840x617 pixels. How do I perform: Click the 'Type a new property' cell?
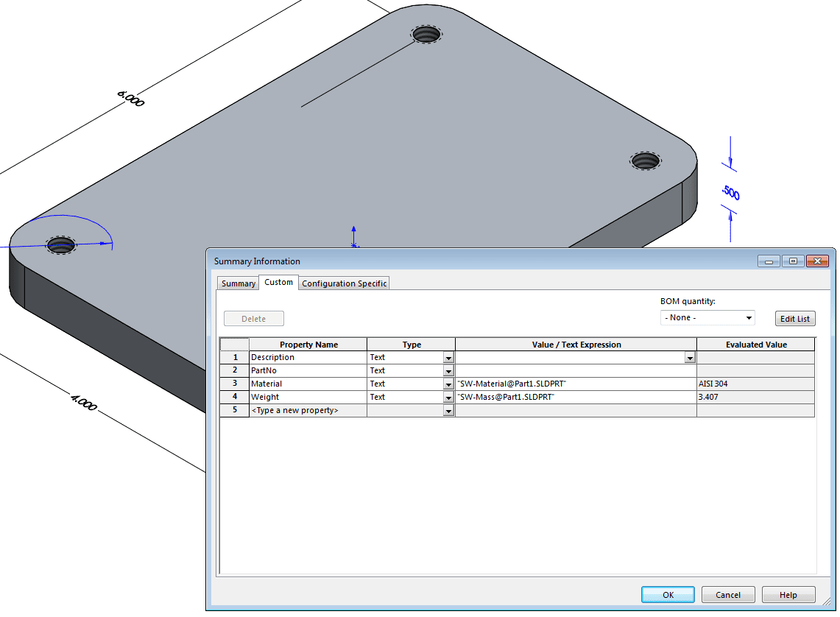click(x=308, y=411)
